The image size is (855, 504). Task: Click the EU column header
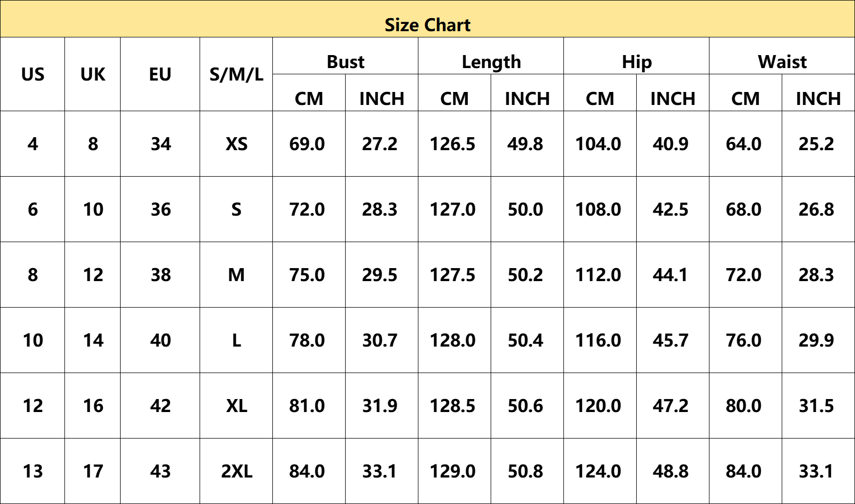click(x=160, y=74)
